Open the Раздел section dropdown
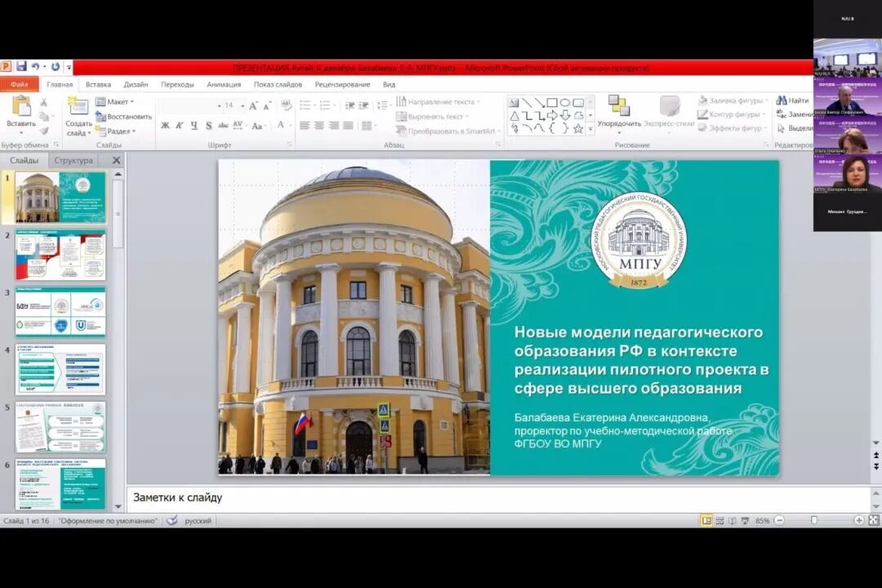This screenshot has height=588, width=882. tap(116, 131)
